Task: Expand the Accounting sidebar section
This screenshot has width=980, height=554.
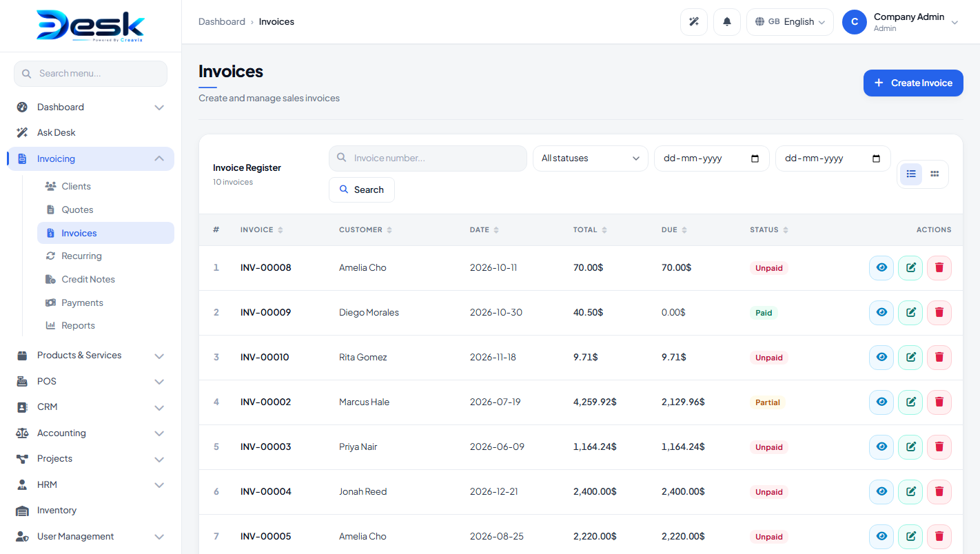Action: click(x=91, y=433)
